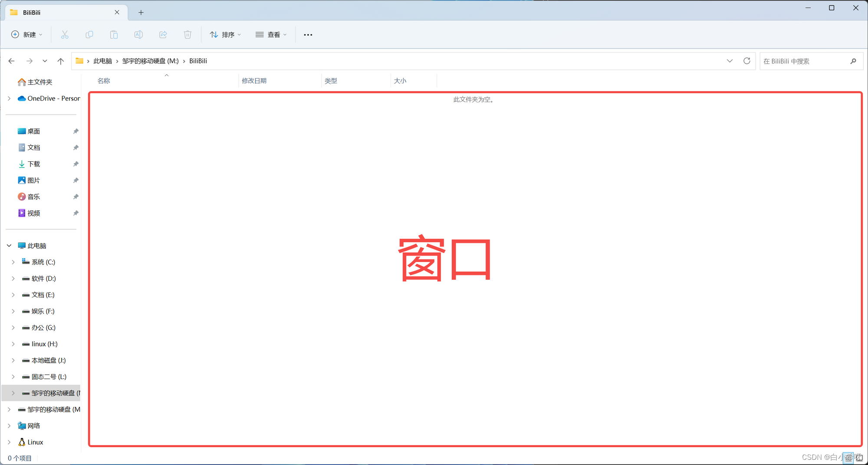Click the Cut scissors icon

[65, 35]
